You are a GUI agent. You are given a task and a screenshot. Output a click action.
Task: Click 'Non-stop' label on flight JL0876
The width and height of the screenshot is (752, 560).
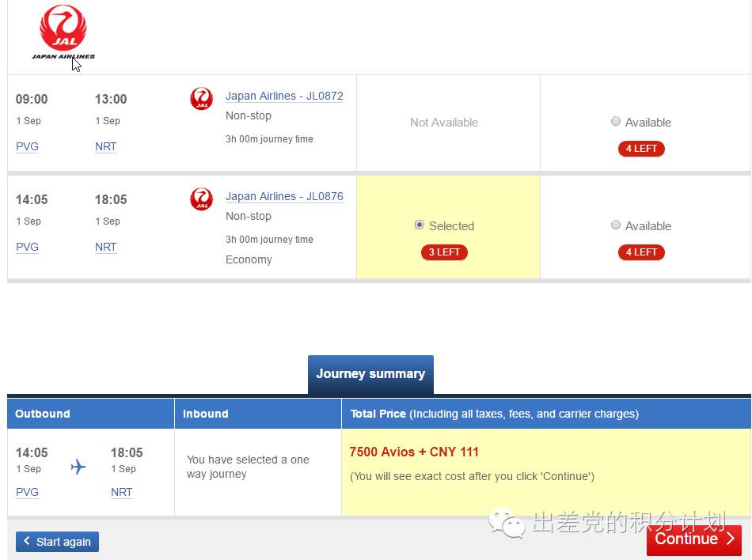point(249,216)
